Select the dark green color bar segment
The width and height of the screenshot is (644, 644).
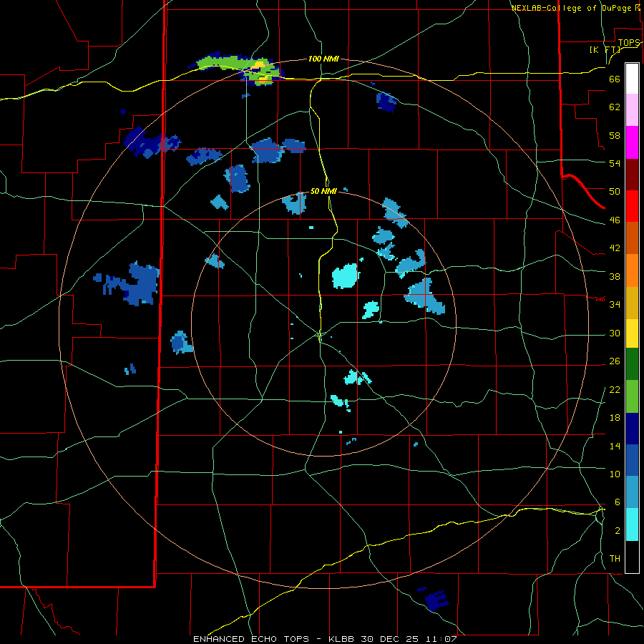point(632,364)
